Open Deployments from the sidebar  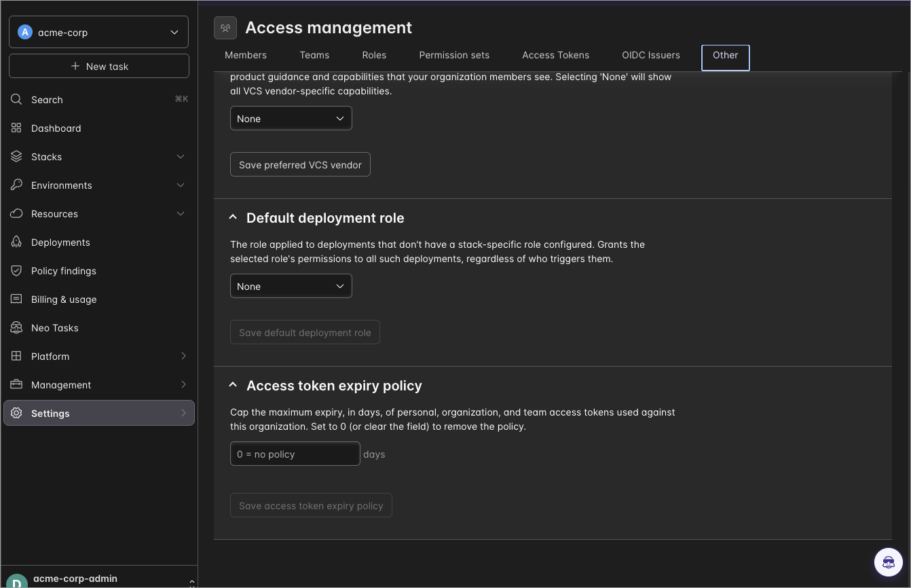point(99,242)
